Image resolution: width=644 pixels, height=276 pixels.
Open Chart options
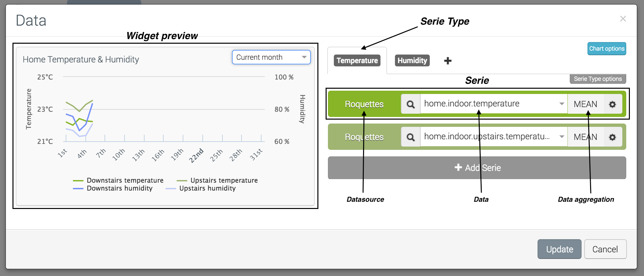[607, 49]
